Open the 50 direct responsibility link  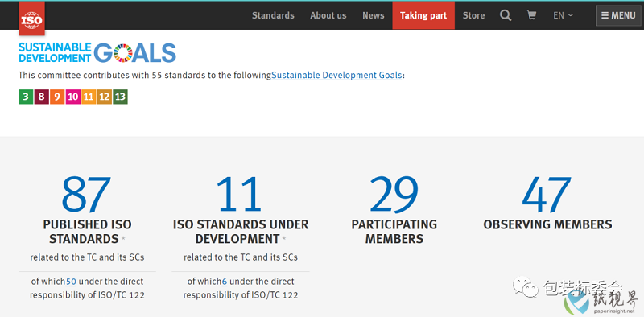pos(71,282)
